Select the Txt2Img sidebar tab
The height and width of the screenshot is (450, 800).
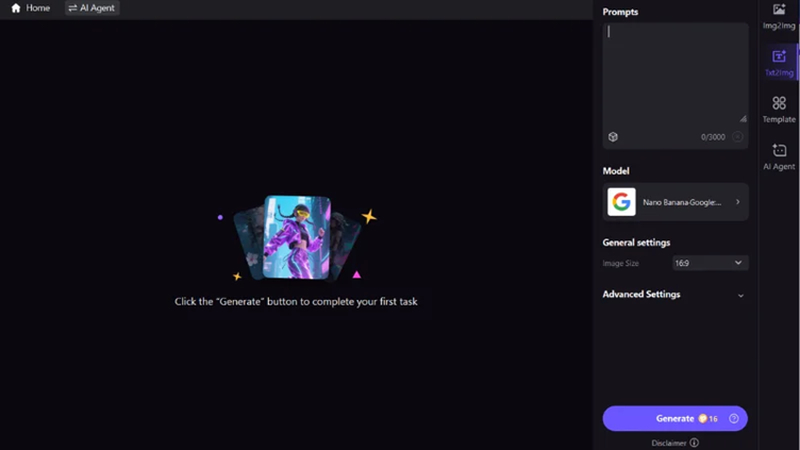pos(779,62)
